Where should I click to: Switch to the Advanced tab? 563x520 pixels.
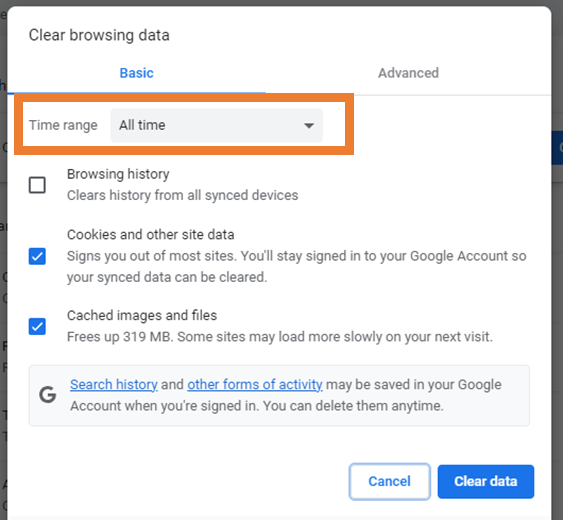408,73
